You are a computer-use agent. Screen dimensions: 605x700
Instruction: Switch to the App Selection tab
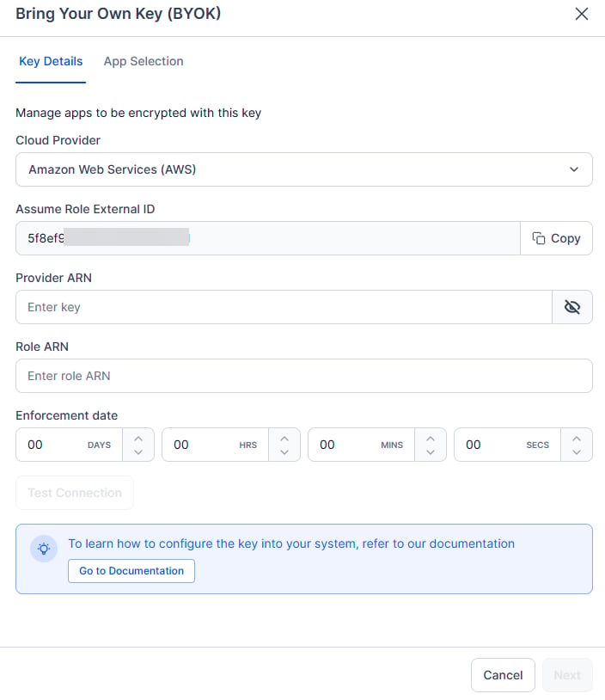[x=144, y=61]
